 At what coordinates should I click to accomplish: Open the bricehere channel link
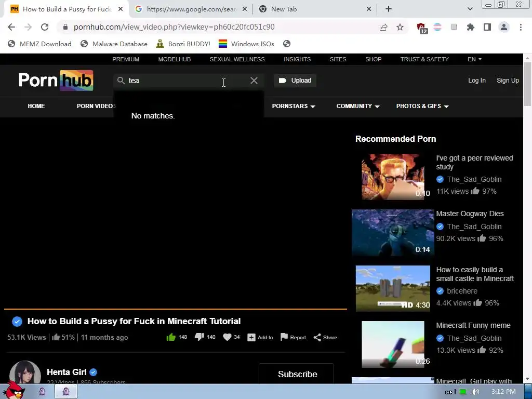click(x=462, y=291)
